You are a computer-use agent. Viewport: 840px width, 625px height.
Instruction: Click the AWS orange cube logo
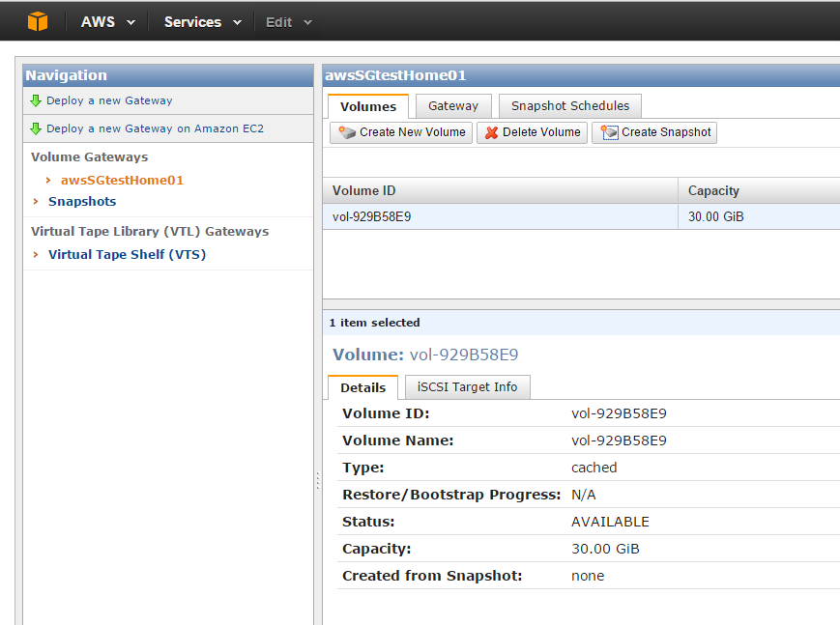point(38,22)
